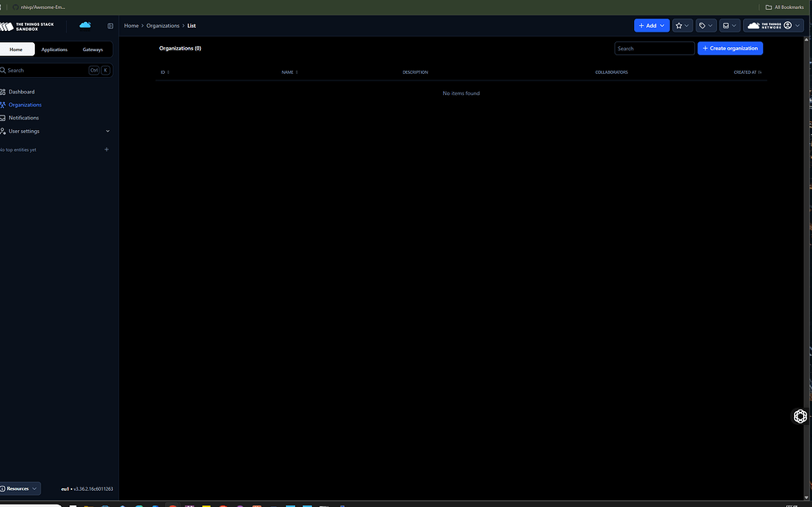Click the Organizations people icon
Image resolution: width=812 pixels, height=507 pixels.
pos(3,105)
